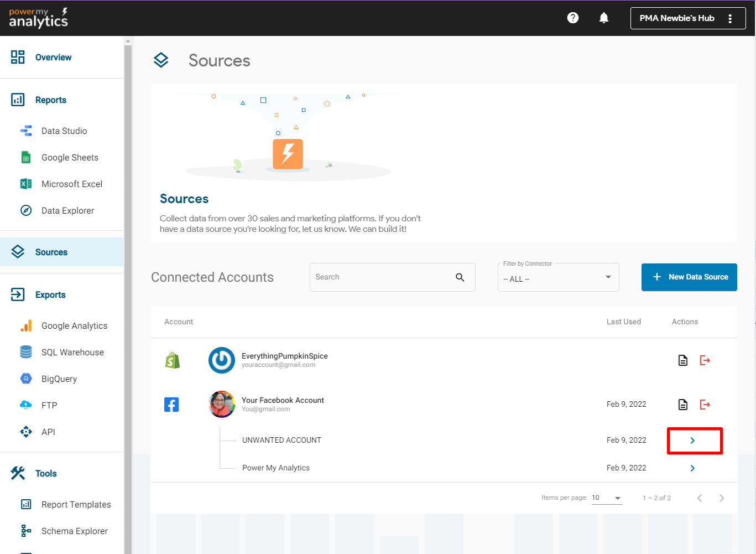
Task: View details document icon for Facebook account
Action: tap(683, 405)
